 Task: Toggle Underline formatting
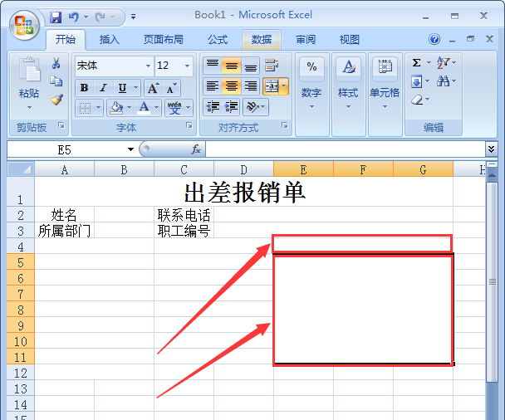click(x=122, y=88)
